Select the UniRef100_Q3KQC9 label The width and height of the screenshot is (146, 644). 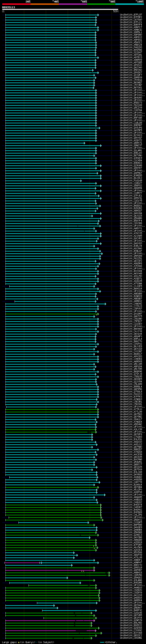[x=131, y=158]
